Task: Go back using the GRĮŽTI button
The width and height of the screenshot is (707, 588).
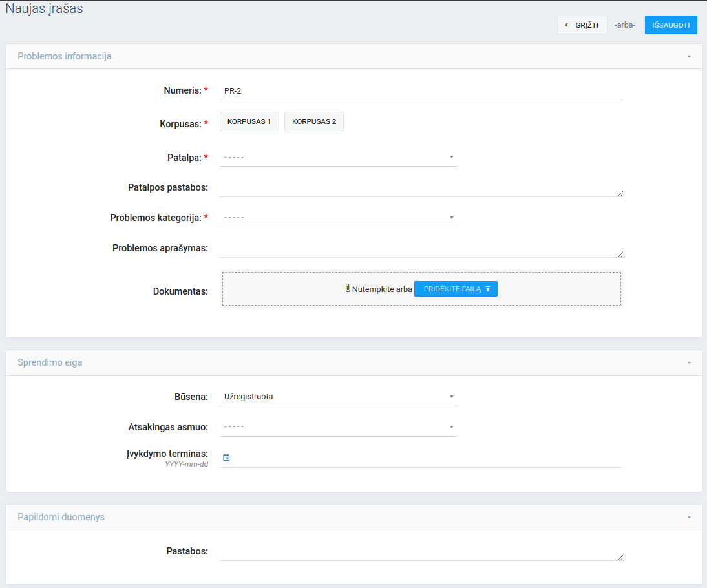Action: coord(582,25)
